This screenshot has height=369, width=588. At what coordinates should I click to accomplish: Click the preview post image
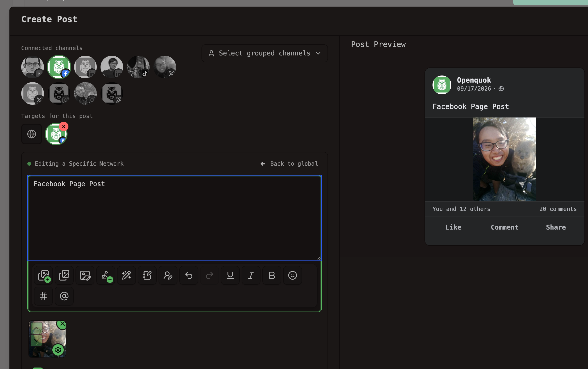(x=504, y=159)
